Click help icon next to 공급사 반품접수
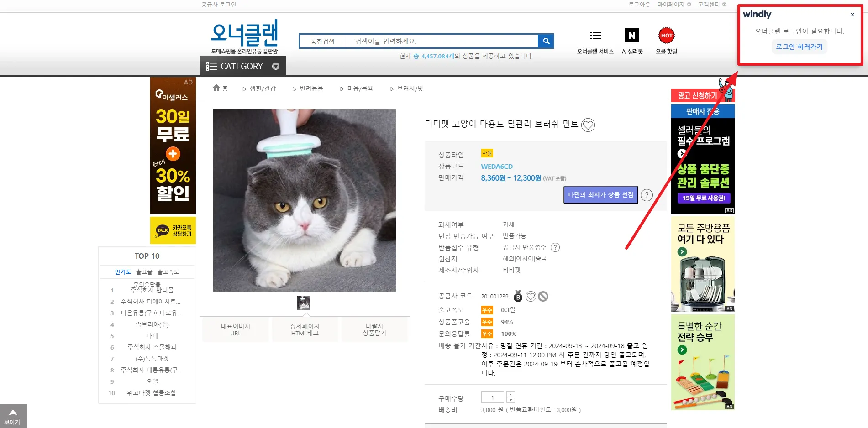The width and height of the screenshot is (868, 428). point(555,247)
